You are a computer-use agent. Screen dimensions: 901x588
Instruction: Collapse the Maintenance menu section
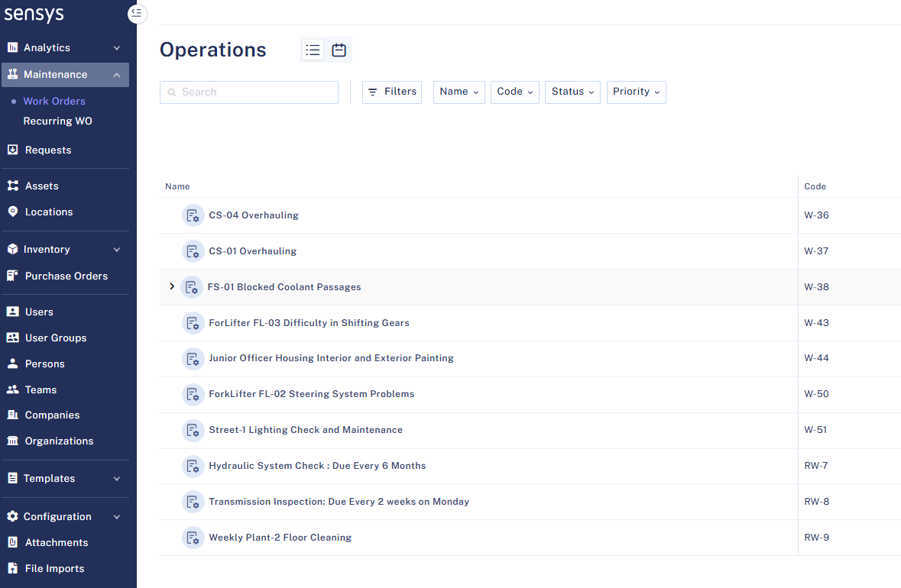117,75
